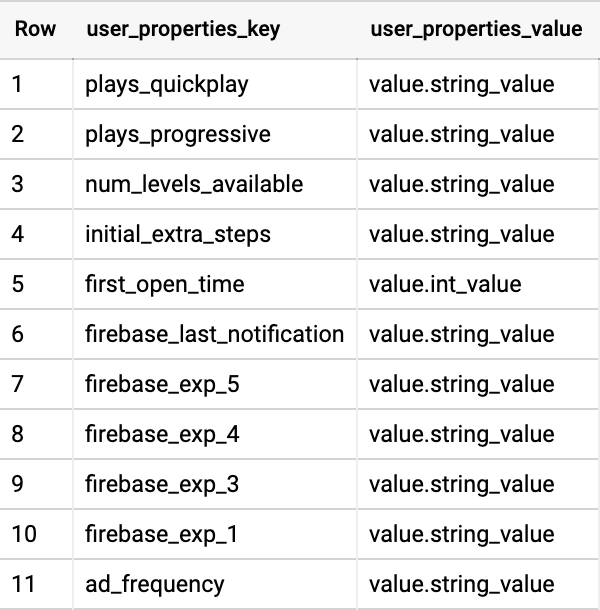Select the user_properties_key column header
600x610 pixels.
tap(214, 30)
